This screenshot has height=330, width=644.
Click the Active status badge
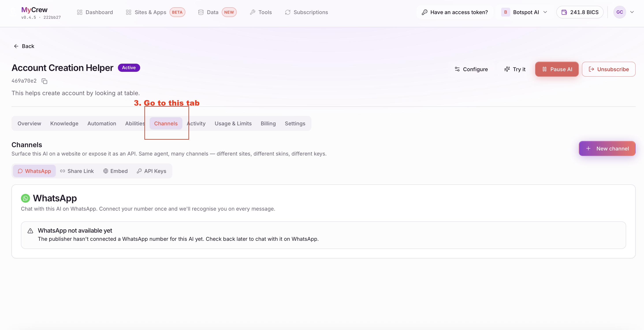coord(129,68)
